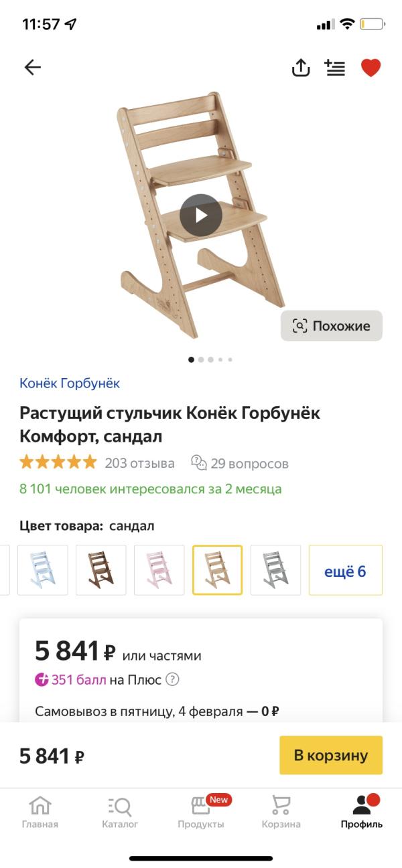
Task: Open the Корзина cart tab
Action: pos(281,812)
